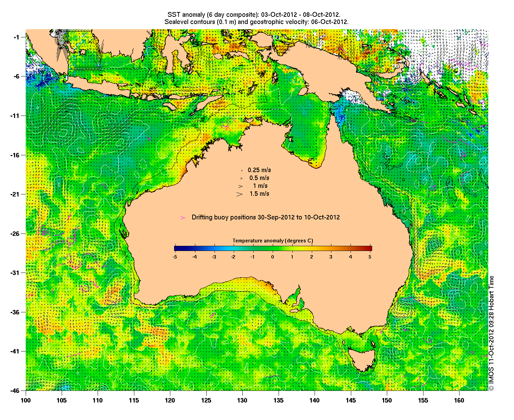Click the longitude axis label 135
The image size is (514, 420).
coord(278,400)
